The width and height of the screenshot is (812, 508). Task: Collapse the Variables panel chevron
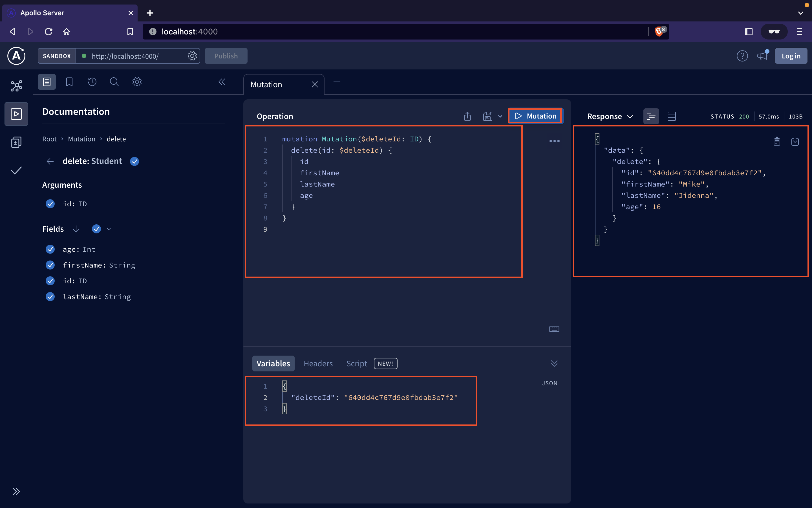[554, 364]
